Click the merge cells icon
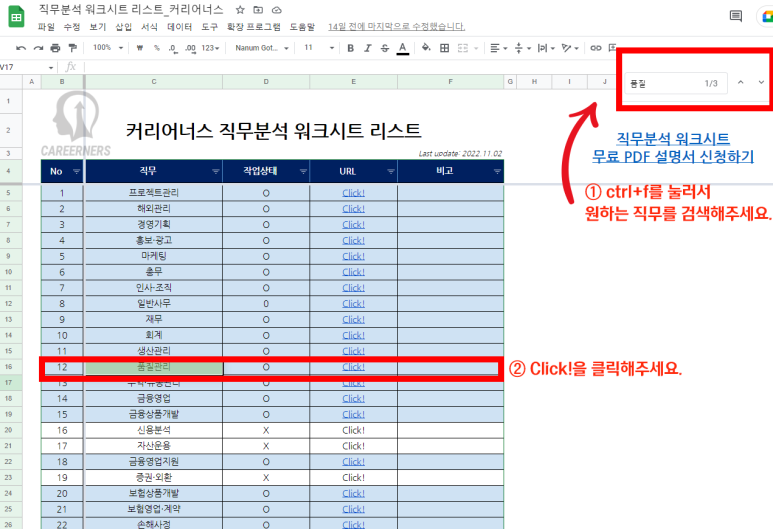Viewport: 773px width, 529px height. point(462,48)
